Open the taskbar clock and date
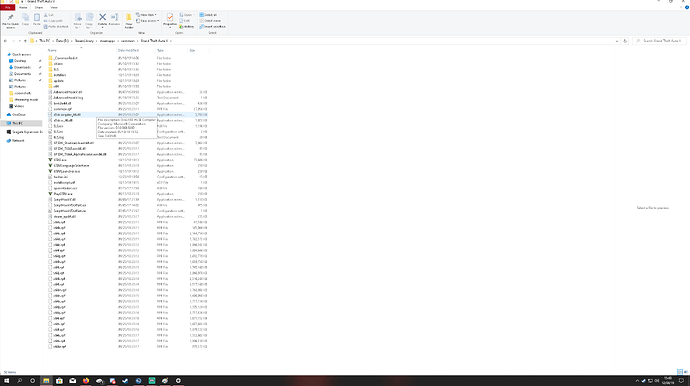The image size is (690, 386). click(x=668, y=381)
